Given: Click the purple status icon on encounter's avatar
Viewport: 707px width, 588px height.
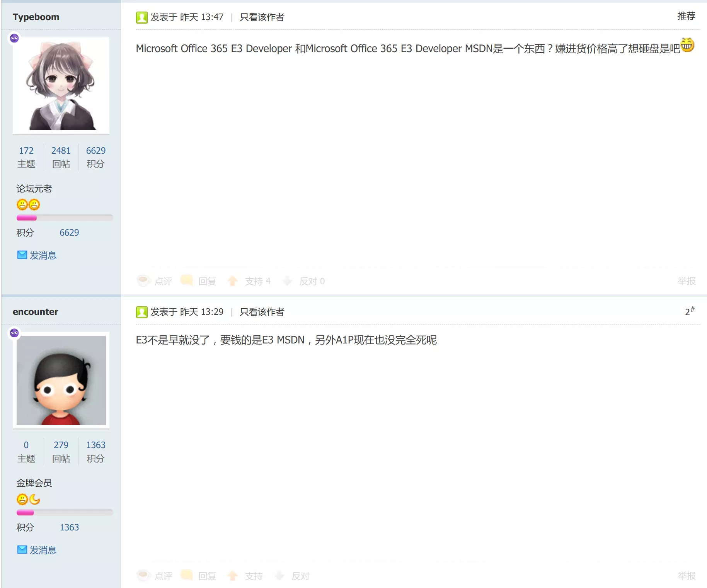Looking at the screenshot, I should [x=14, y=333].
